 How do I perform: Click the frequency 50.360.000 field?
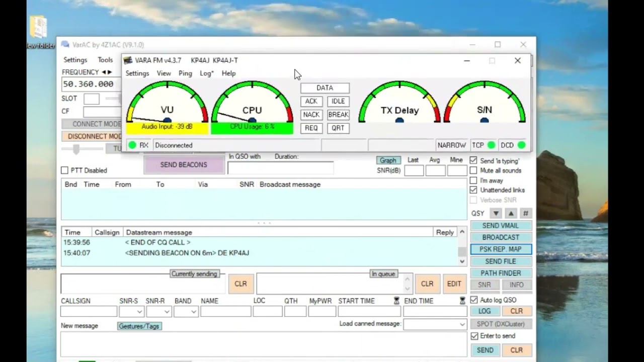click(x=91, y=84)
